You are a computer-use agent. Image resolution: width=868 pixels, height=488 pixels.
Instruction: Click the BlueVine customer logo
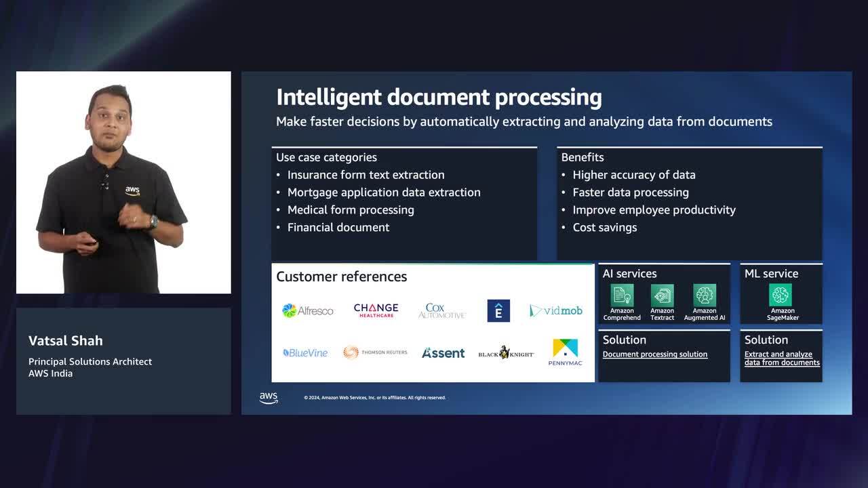305,352
